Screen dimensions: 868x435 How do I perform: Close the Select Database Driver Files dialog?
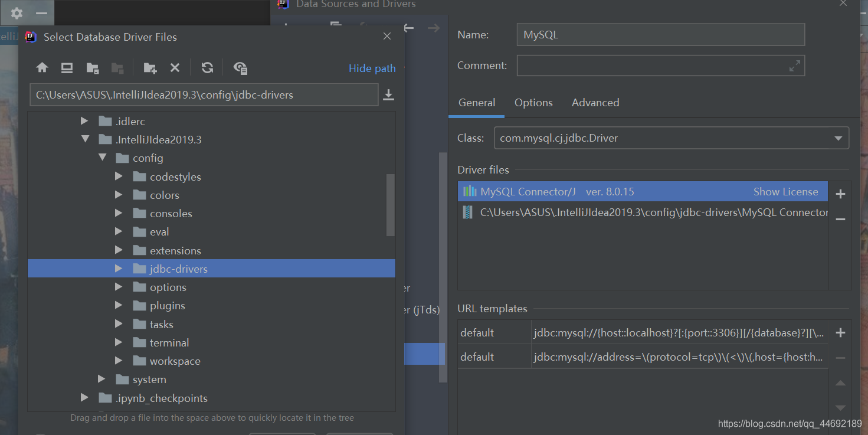coord(387,37)
